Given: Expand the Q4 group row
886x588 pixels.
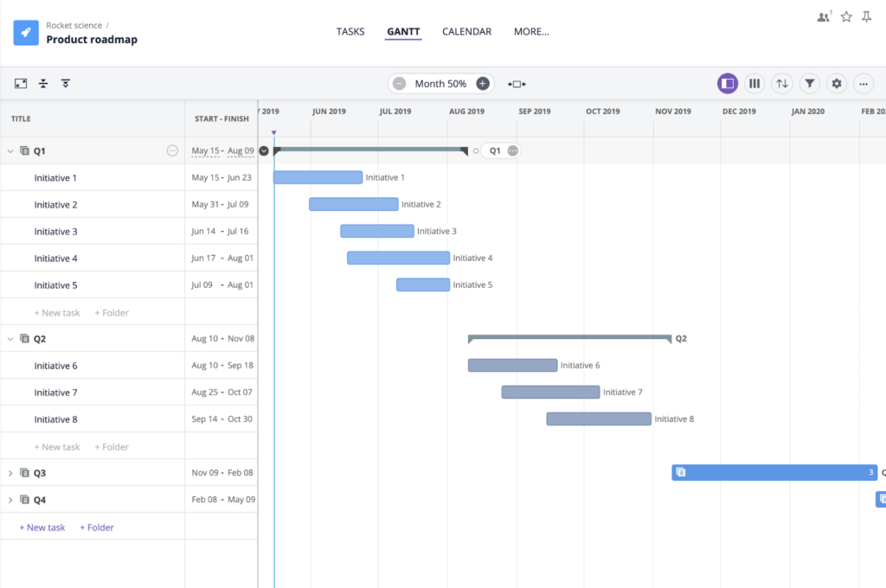Looking at the screenshot, I should 10,499.
